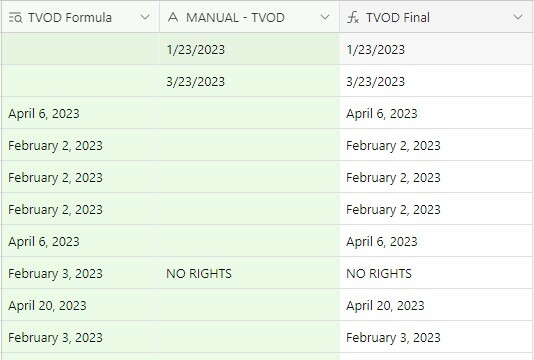Screen dimensions: 534x360
Task: Select the TVOD Final column header label
Action: (398, 17)
